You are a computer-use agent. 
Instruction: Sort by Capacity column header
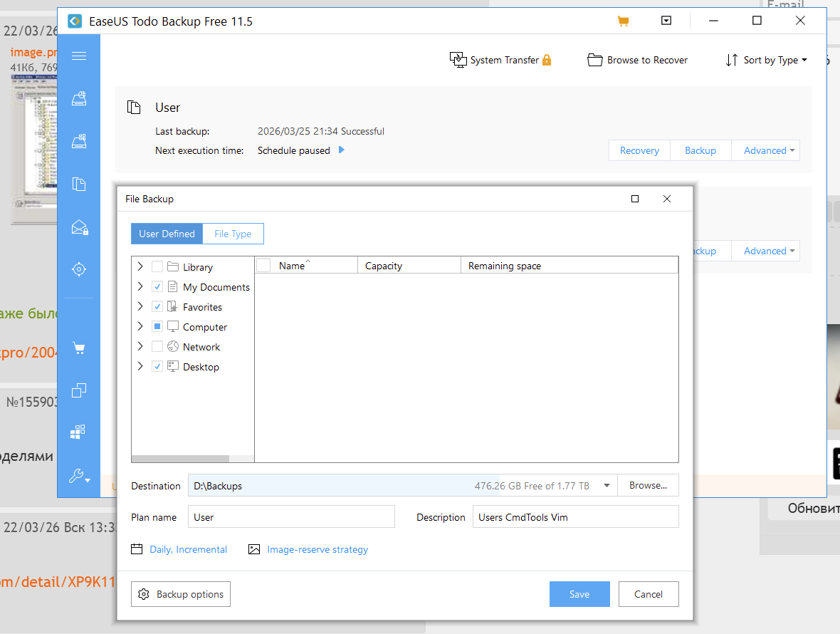pos(409,265)
